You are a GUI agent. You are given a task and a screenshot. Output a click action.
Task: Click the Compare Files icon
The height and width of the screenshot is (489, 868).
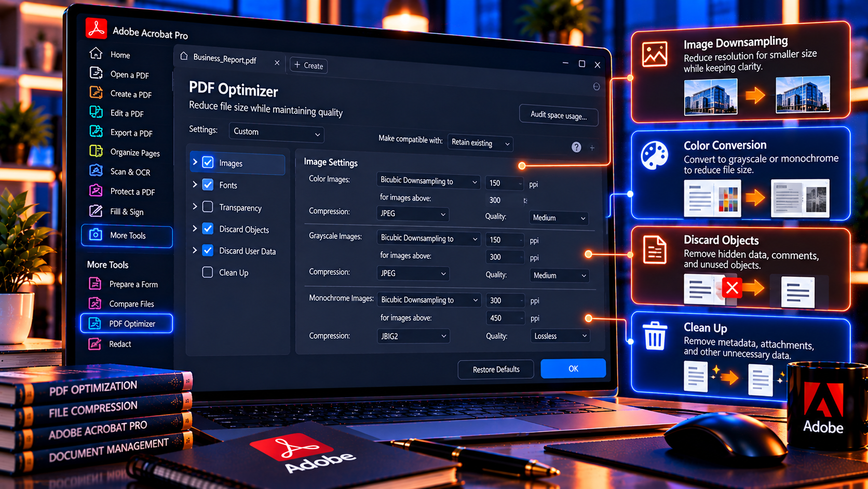(95, 303)
